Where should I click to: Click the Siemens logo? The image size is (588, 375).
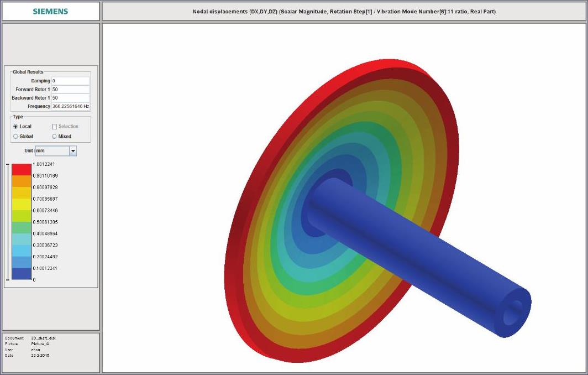50,11
